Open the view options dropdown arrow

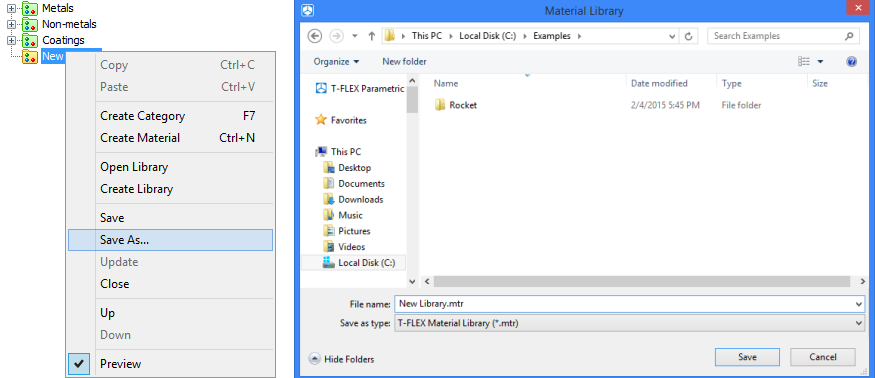pyautogui.click(x=820, y=61)
